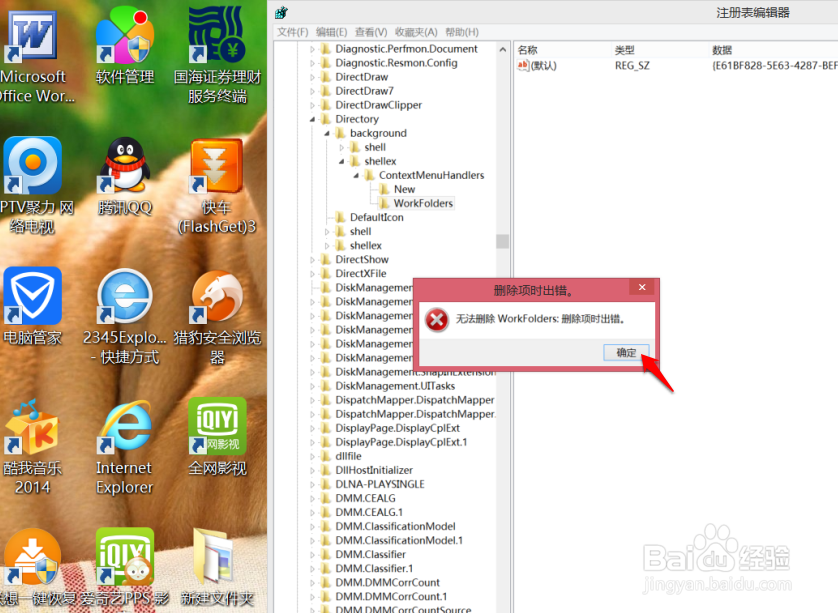
Task: Select the DirectDraw key
Action: 361,77
